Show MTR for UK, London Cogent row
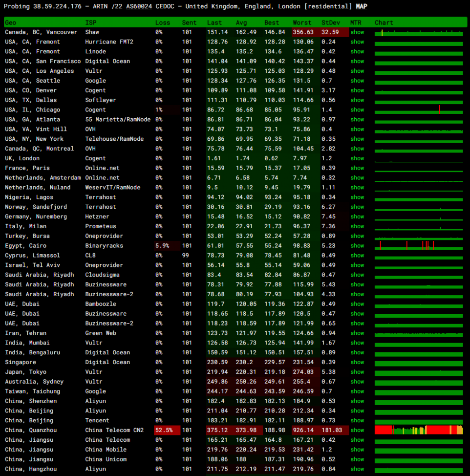This screenshot has height=476, width=470. click(357, 158)
